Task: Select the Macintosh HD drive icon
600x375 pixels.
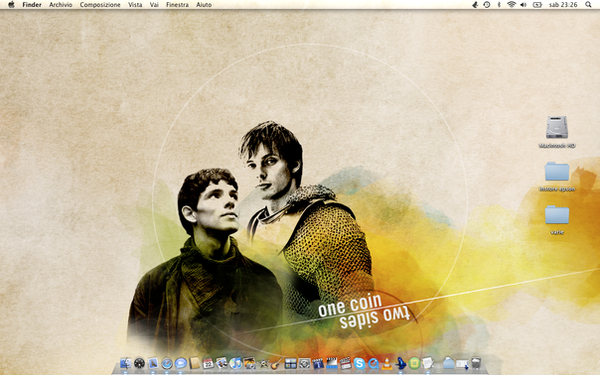Action: click(557, 128)
